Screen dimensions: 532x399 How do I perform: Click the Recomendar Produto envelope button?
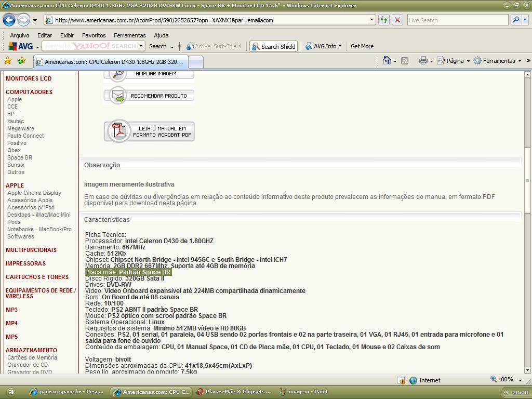[x=149, y=96]
